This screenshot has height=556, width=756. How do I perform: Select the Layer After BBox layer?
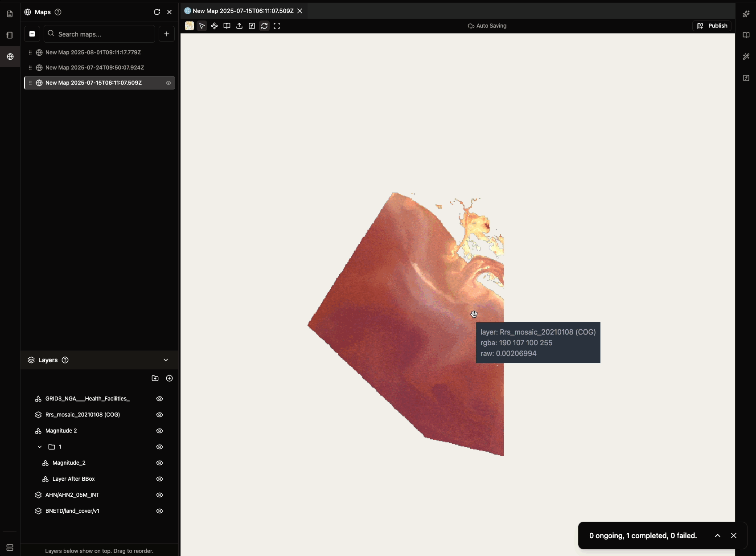74,479
